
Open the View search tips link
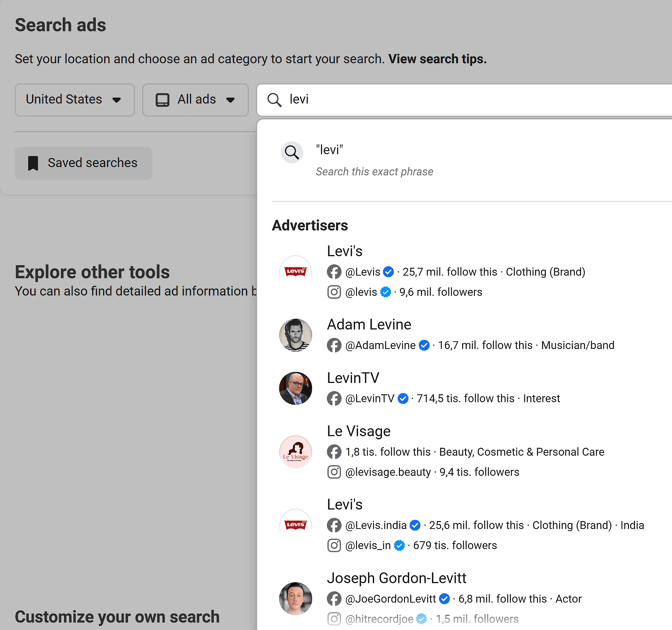[x=437, y=59]
